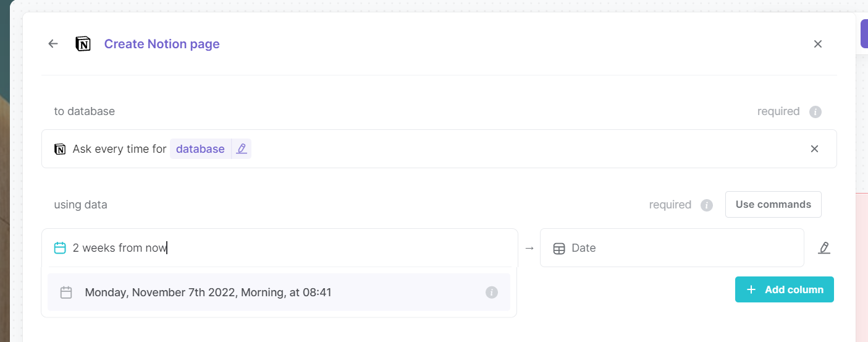Select the Monday, November 7th 2022 suggestion
Image resolution: width=868 pixels, height=342 pixels.
pyautogui.click(x=279, y=293)
